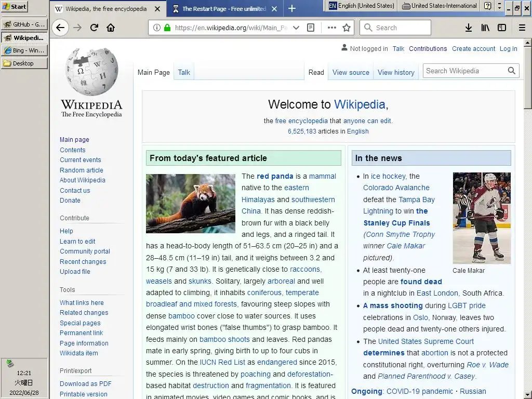Screen dimensions: 532x399
Task: Click the forward navigation arrow
Action: [x=78, y=28]
